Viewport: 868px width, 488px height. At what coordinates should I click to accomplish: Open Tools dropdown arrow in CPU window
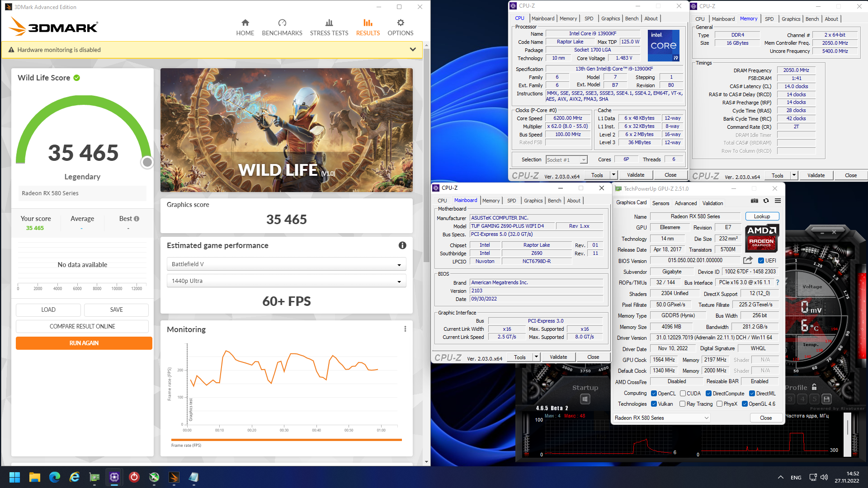tap(613, 175)
